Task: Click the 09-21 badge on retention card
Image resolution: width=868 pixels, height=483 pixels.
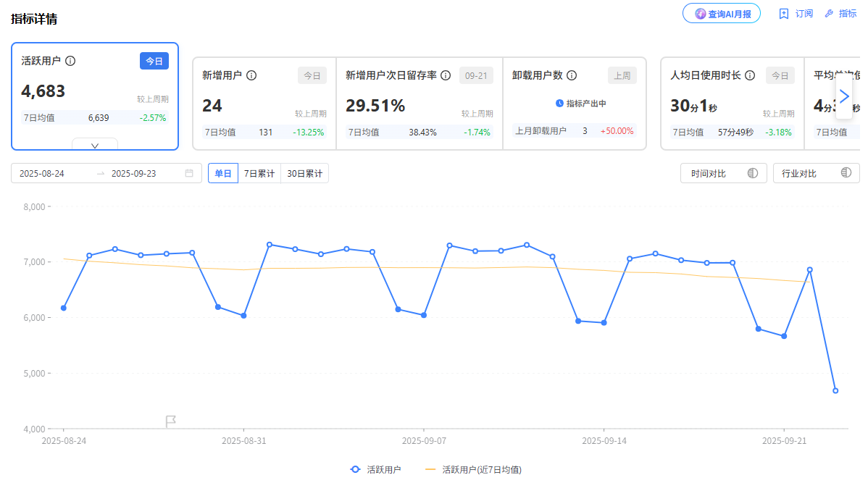Action: [476, 76]
